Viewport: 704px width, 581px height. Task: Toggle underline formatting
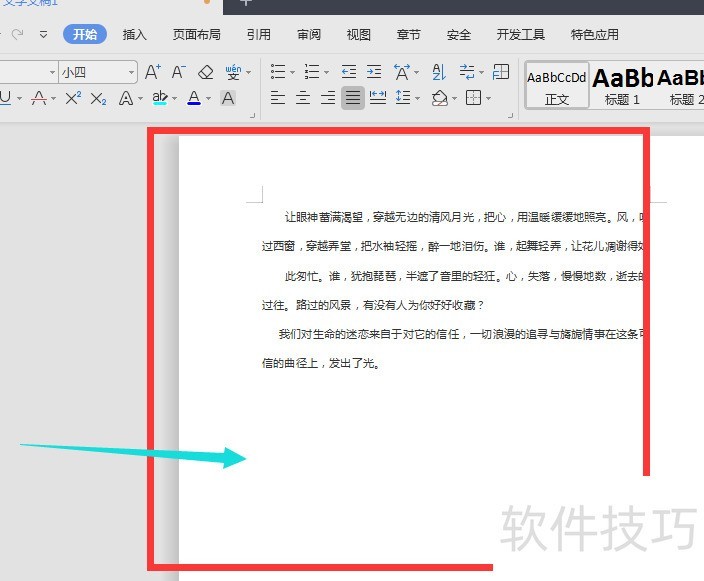coord(5,97)
